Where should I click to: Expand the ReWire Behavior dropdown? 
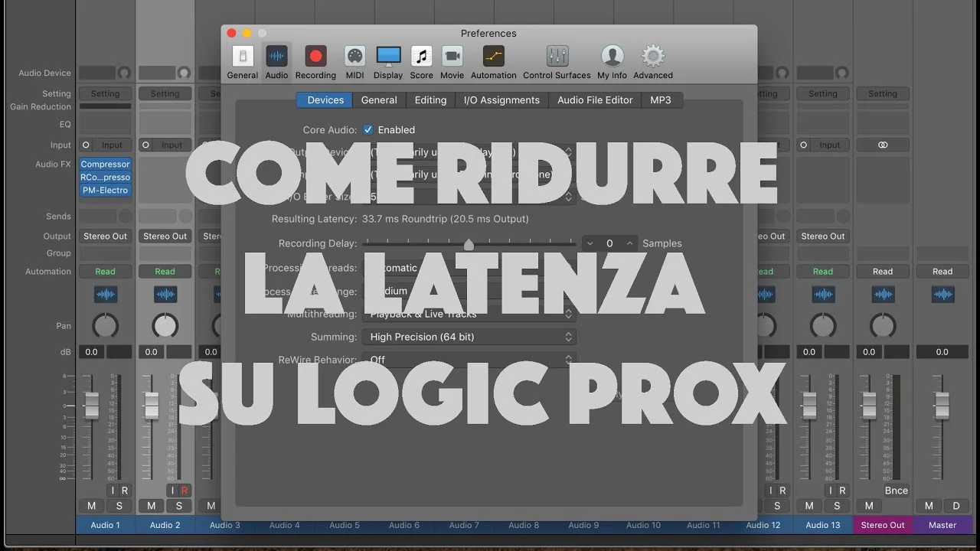469,360
